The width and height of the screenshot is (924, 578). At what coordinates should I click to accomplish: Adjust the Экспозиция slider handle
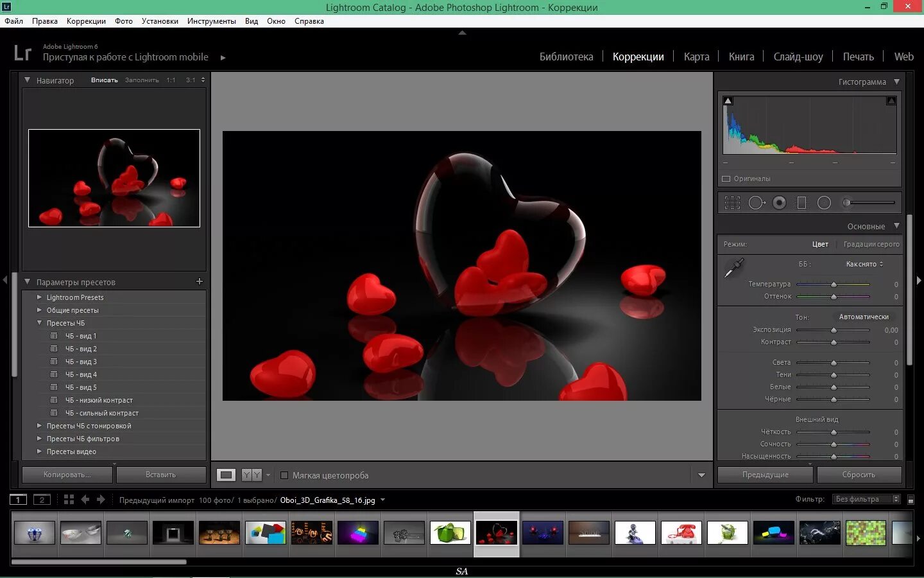click(x=834, y=330)
